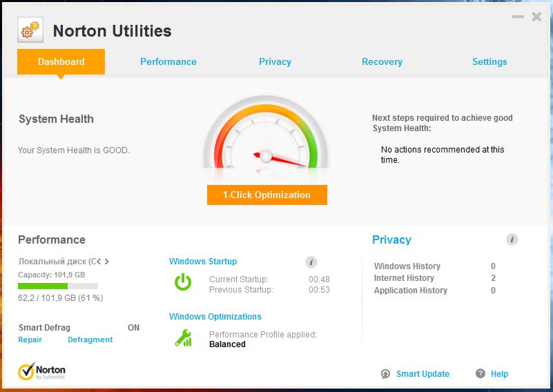This screenshot has width=553, height=392.
Task: Show previous disk with left chevron
Action: 99,261
